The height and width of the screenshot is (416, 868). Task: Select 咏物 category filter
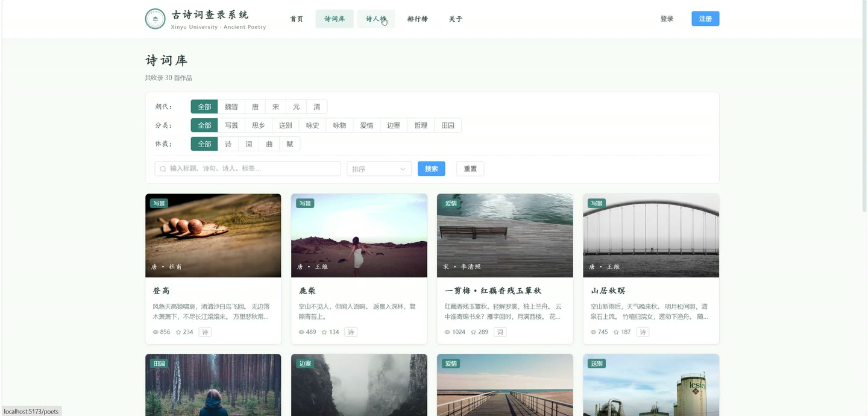pos(339,125)
